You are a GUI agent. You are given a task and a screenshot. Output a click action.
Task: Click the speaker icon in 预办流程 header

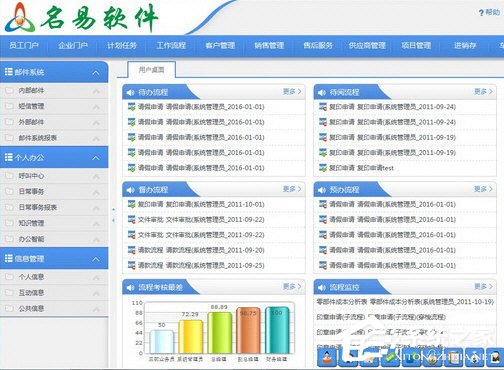pos(322,190)
